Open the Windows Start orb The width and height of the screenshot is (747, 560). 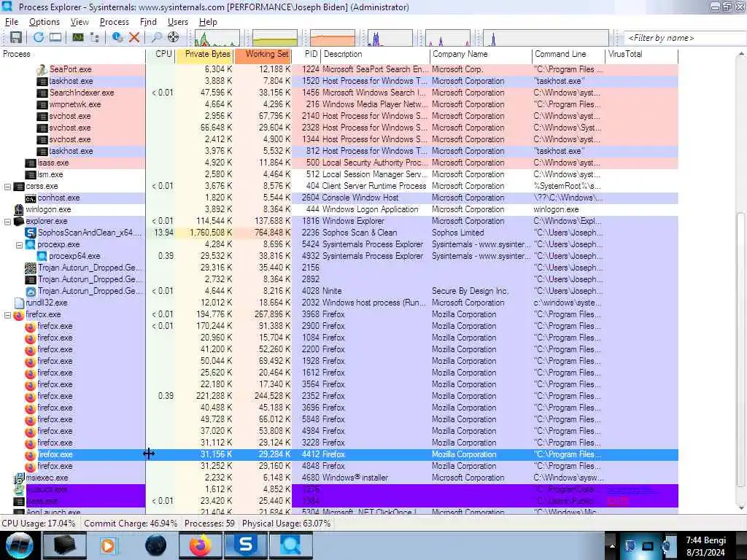click(x=19, y=545)
